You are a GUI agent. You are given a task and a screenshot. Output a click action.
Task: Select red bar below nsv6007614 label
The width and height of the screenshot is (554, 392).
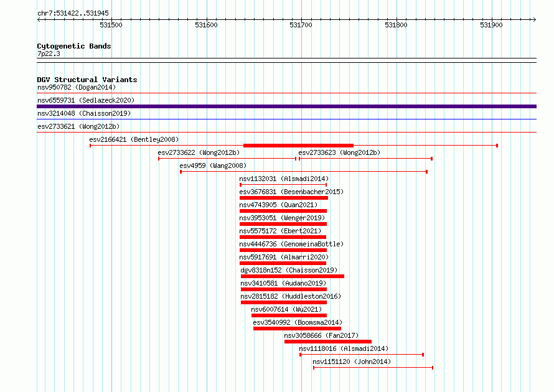point(289,315)
